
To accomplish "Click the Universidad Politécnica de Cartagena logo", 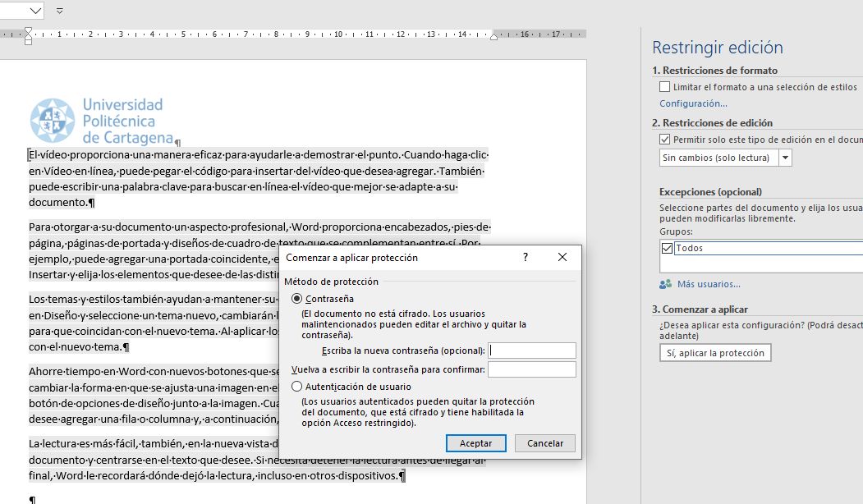I will click(103, 121).
